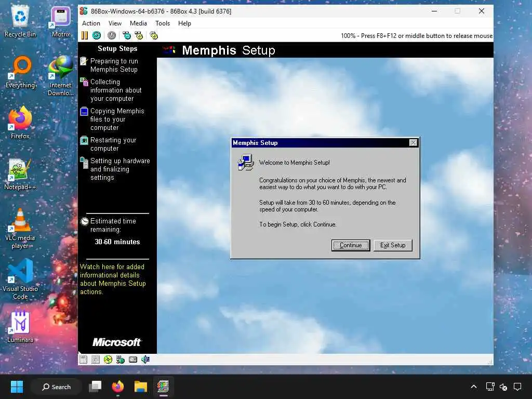Click the Exit Setup button
This screenshot has height=399, width=532.
click(393, 245)
